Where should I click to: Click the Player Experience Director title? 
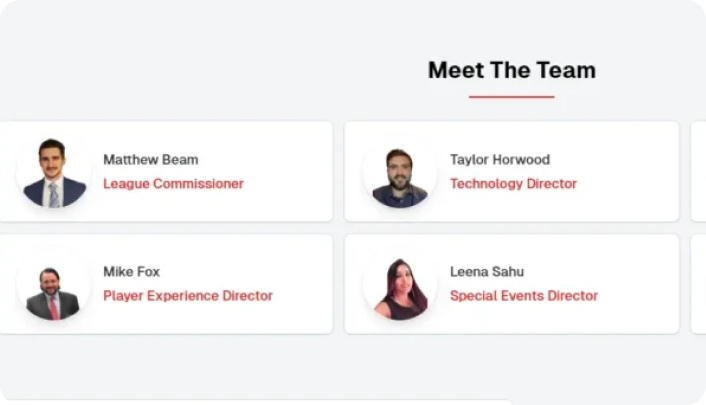(x=188, y=296)
